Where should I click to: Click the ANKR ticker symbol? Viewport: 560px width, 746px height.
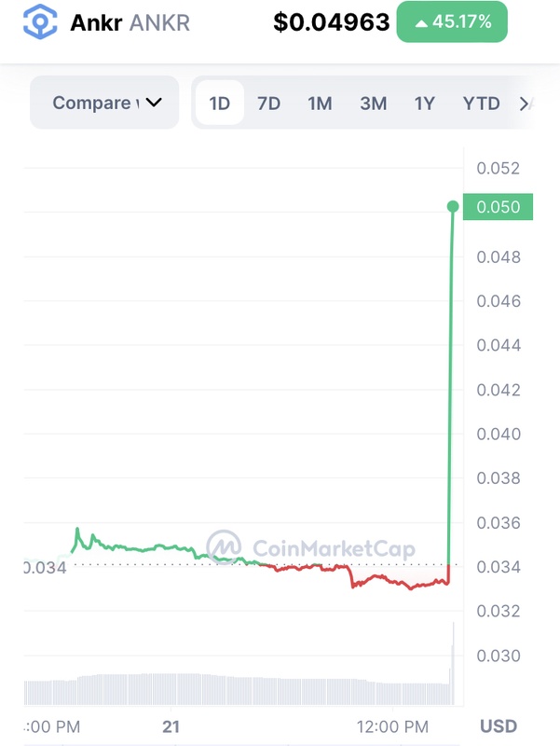click(161, 21)
